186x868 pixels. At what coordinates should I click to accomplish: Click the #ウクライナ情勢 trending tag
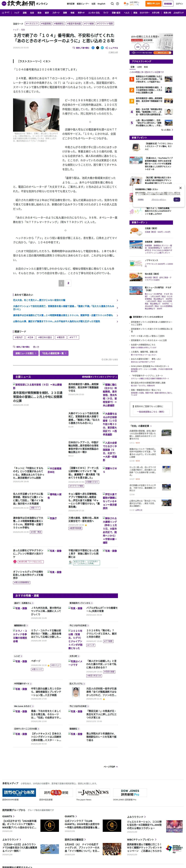105,24
